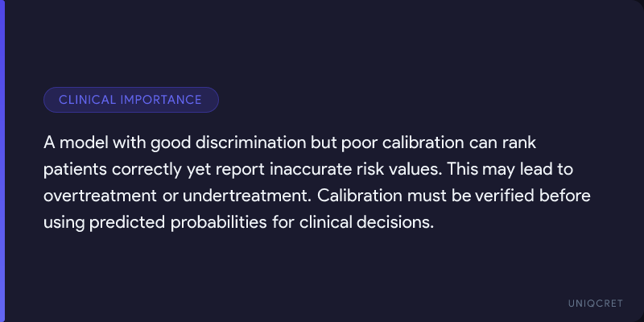The image size is (644, 322).
Task: Click the CLINICAL IMPORTANCE badge
Action: pos(130,100)
